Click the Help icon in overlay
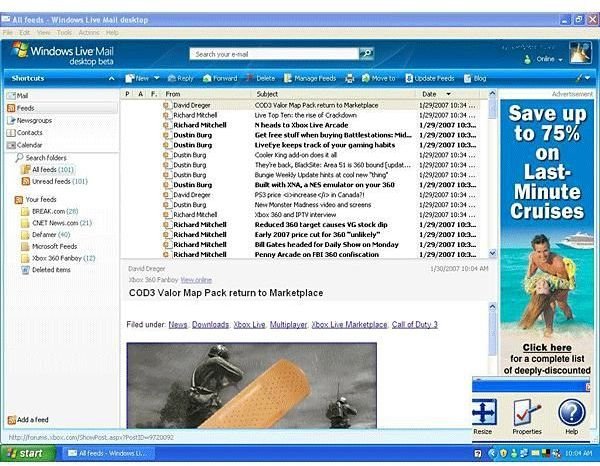 572,417
